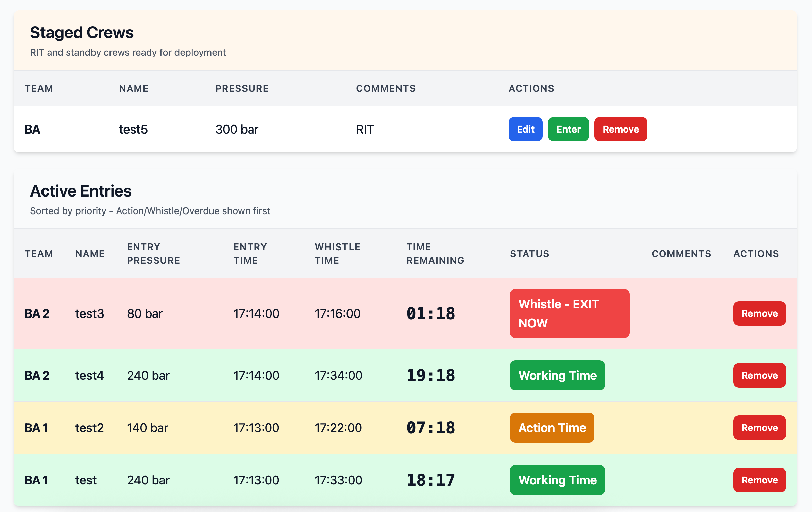Click the 300 bar pressure cell

coord(237,129)
